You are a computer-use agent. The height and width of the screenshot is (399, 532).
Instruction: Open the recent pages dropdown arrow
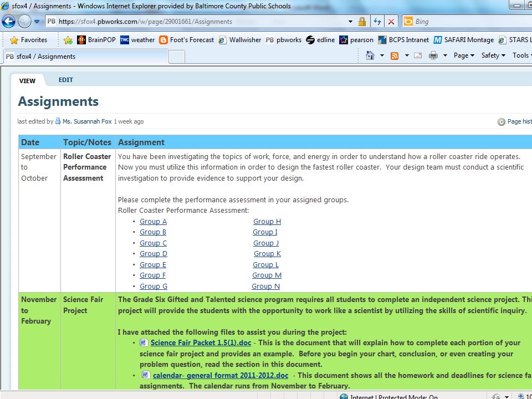pos(37,22)
